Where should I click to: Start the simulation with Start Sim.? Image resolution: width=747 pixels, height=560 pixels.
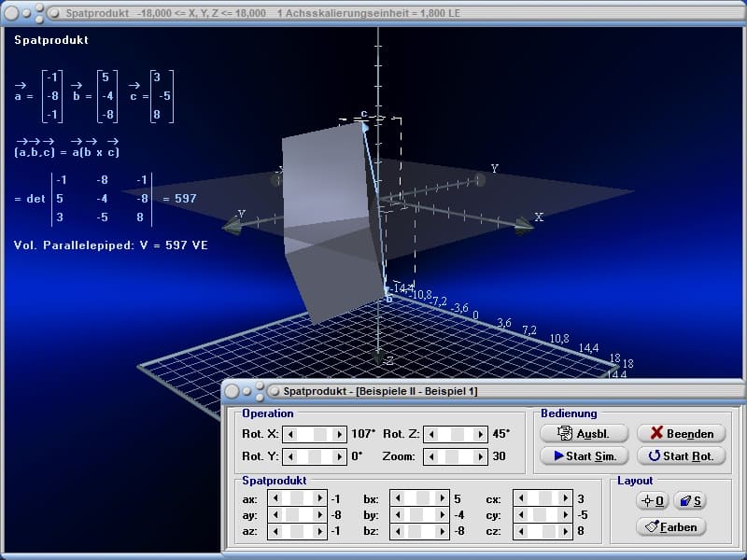tap(584, 456)
